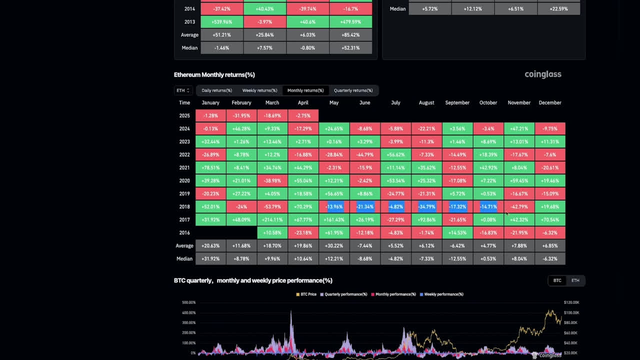The width and height of the screenshot is (640, 360).
Task: Click the BTC quarterly, monthly and weekly heading
Action: pyautogui.click(x=253, y=280)
